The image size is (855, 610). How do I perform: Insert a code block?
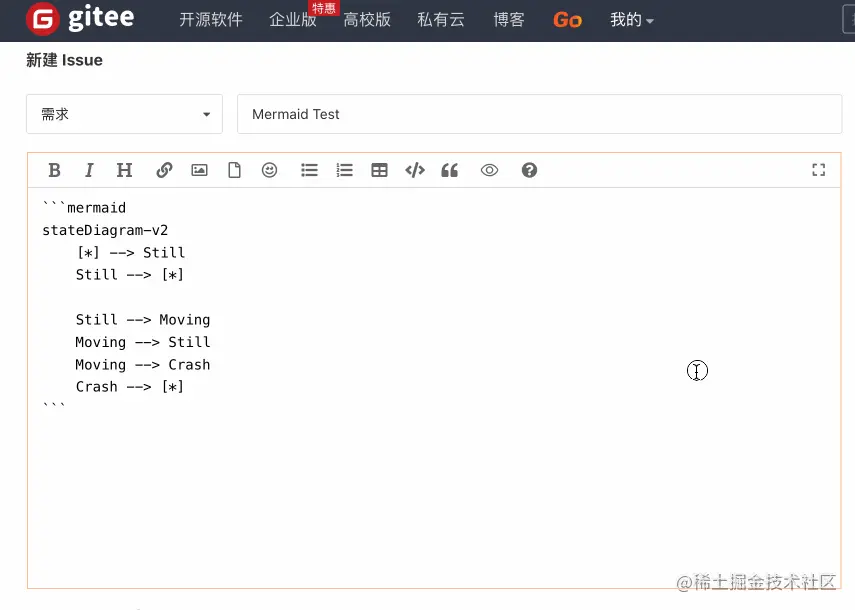415,170
